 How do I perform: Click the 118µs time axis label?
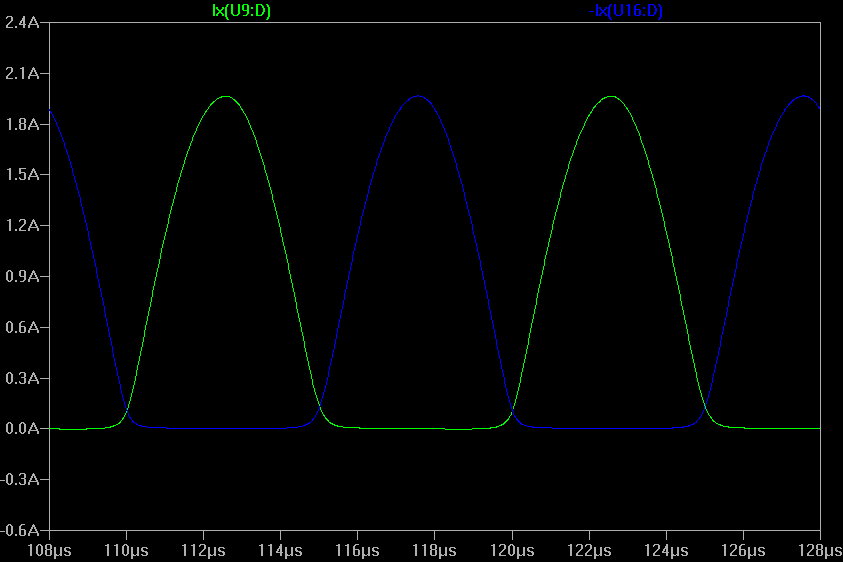(x=434, y=551)
